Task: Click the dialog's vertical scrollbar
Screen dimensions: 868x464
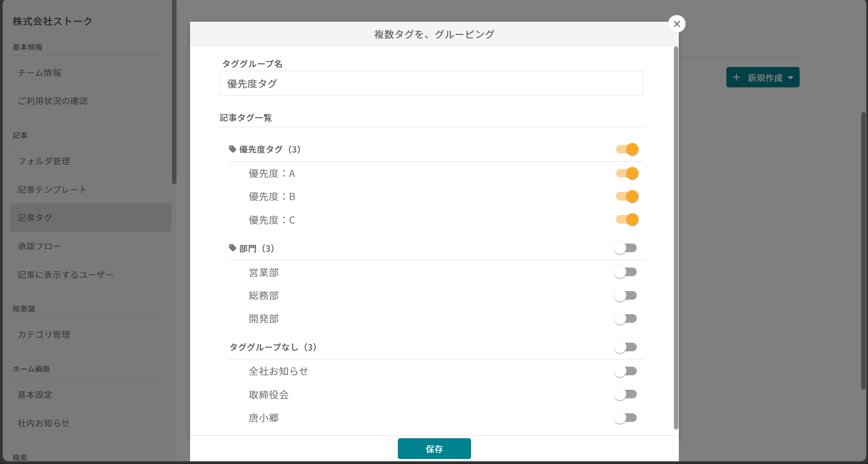Action: [x=676, y=238]
